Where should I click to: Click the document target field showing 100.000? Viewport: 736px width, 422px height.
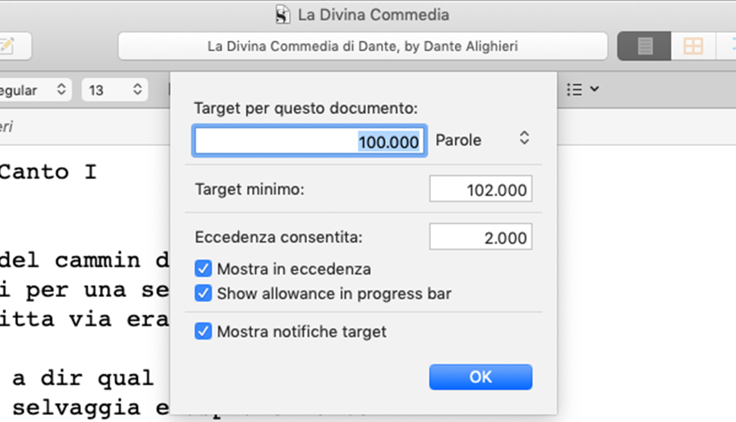click(309, 141)
